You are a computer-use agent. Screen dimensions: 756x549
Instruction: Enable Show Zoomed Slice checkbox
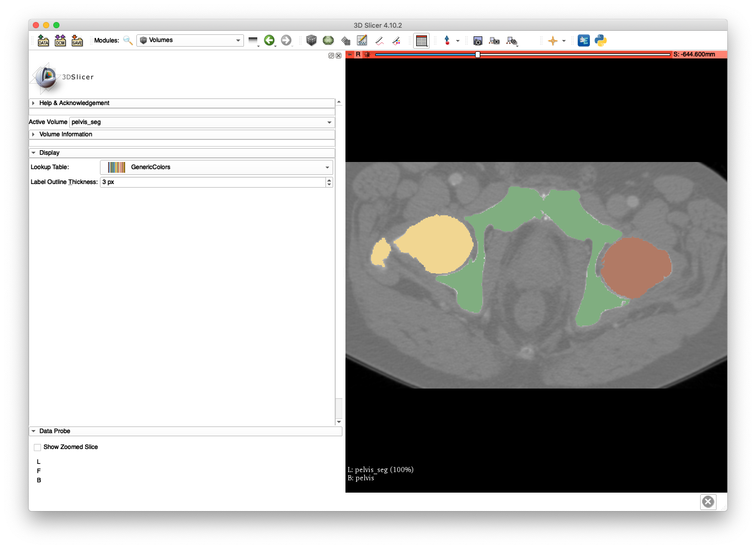(x=37, y=448)
